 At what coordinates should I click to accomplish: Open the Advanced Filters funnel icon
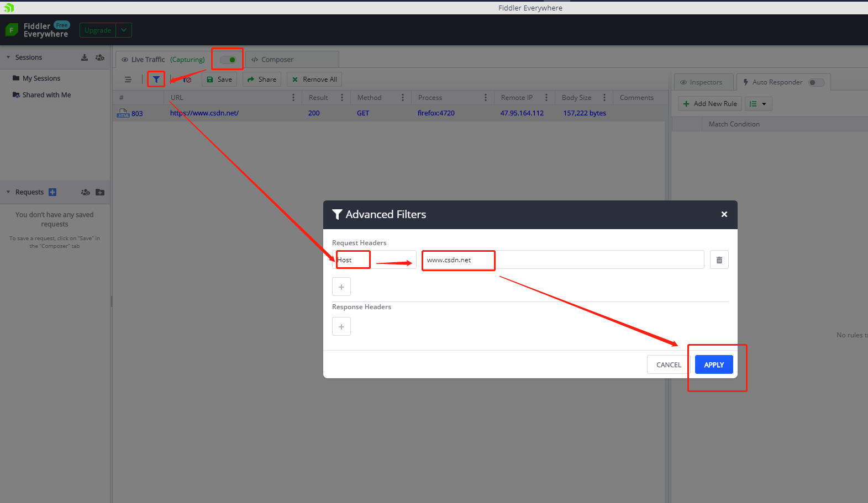coord(156,80)
